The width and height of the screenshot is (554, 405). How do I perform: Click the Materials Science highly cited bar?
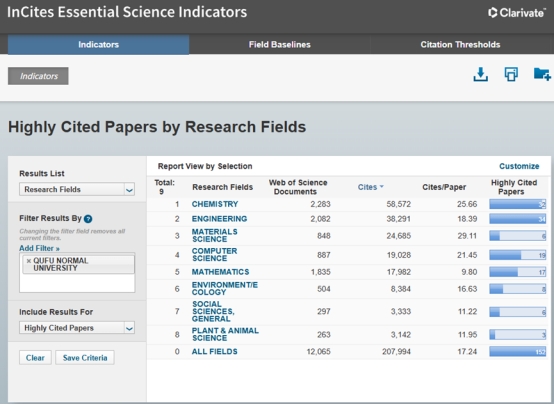click(x=518, y=236)
